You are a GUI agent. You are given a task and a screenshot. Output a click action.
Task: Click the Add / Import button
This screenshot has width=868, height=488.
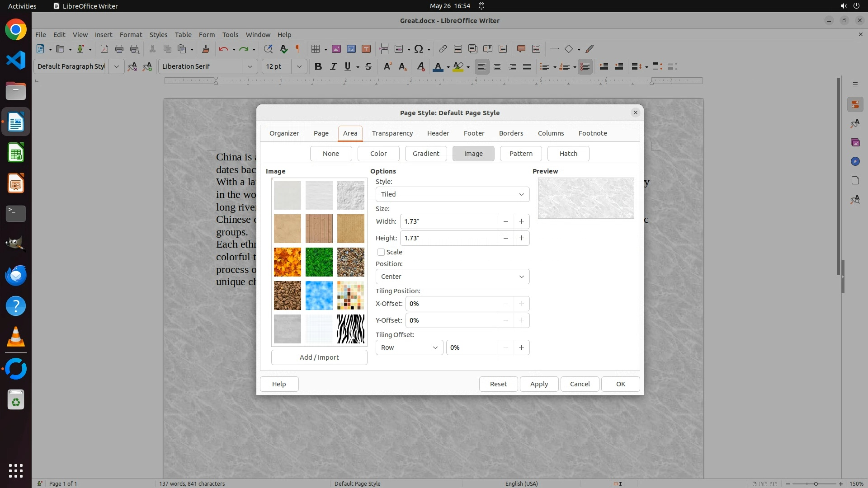319,357
